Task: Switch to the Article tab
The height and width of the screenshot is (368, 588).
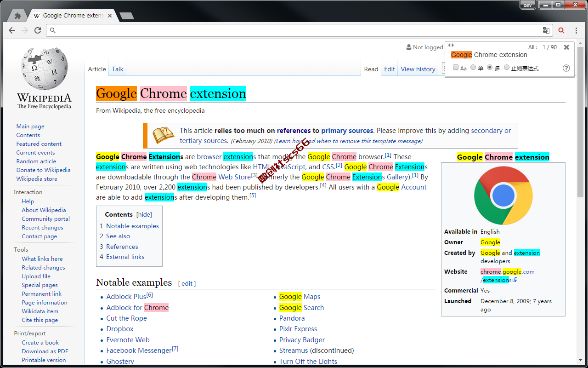Action: [97, 69]
